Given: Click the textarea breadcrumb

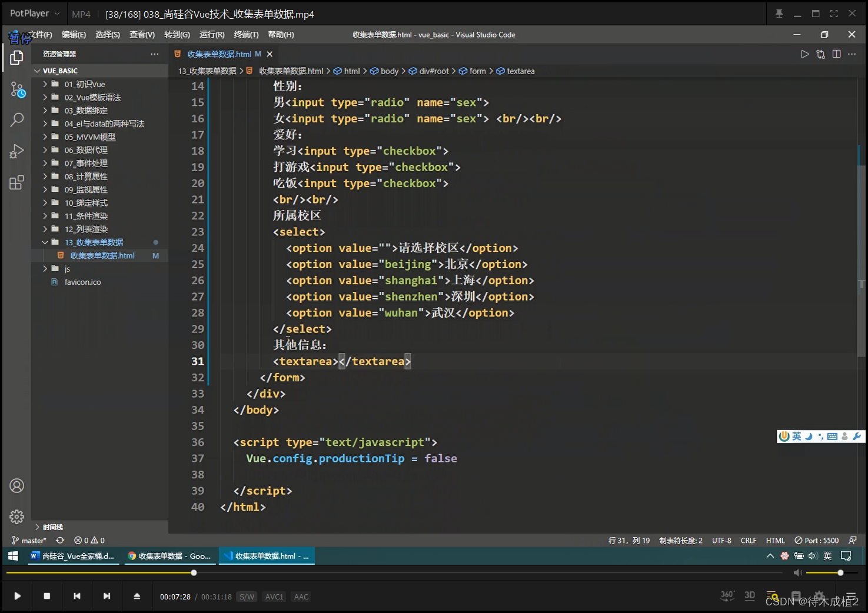Looking at the screenshot, I should point(521,71).
